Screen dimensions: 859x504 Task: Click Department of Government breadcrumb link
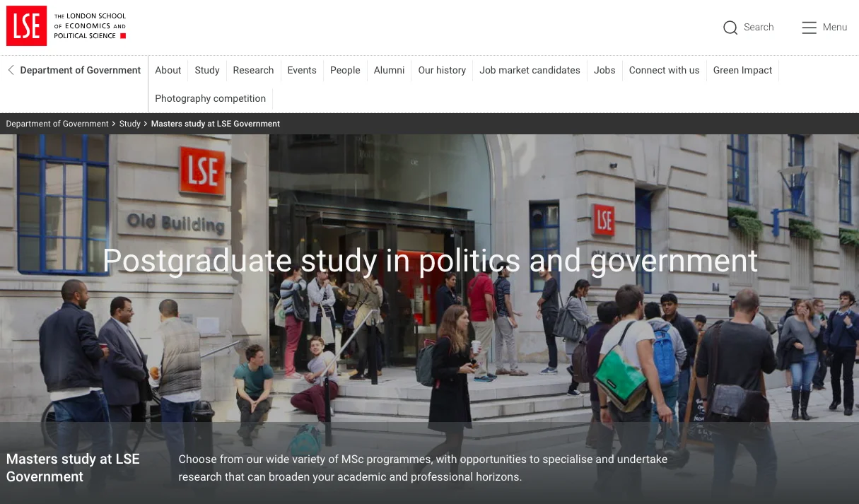[57, 124]
